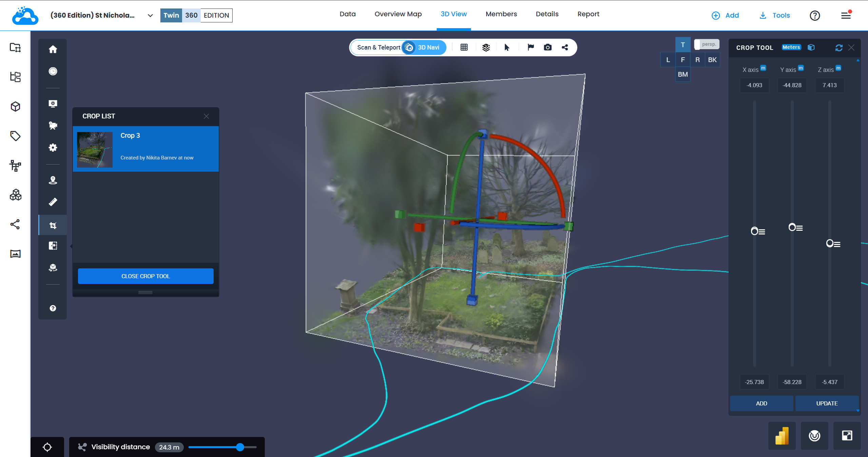868x457 pixels.
Task: Click the CLOSE CROP TOOL button
Action: pyautogui.click(x=145, y=276)
